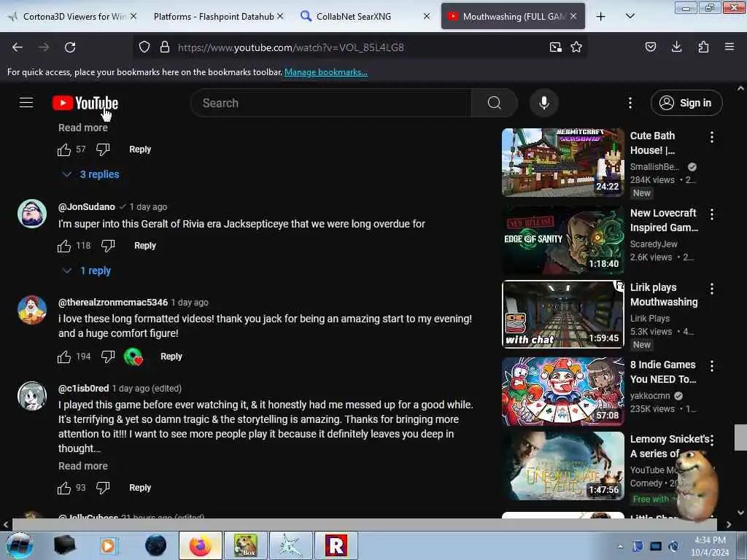Image resolution: width=747 pixels, height=560 pixels.
Task: Like the @c1isb0red comment
Action: pyautogui.click(x=64, y=488)
